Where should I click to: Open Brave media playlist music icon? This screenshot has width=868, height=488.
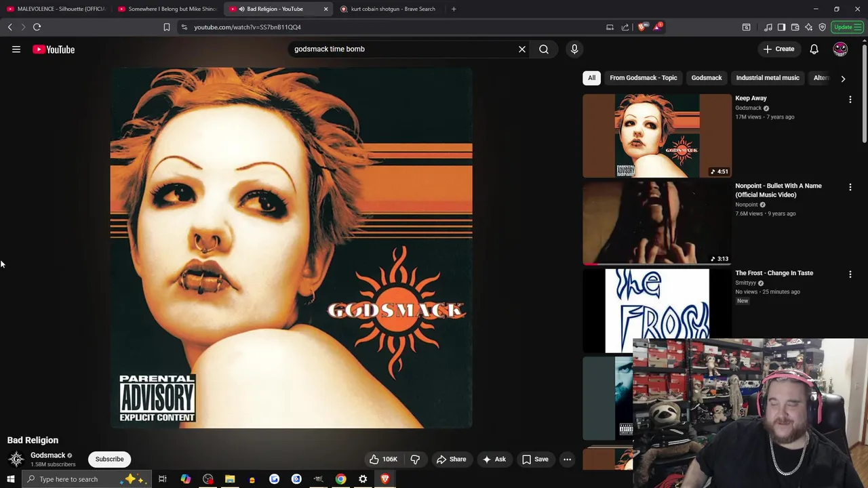pos(768,27)
